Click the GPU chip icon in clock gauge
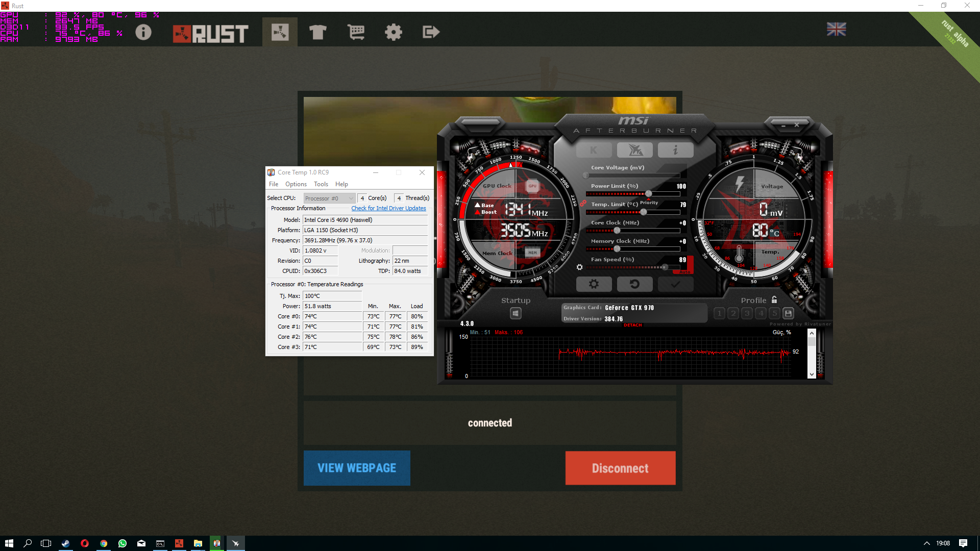980x551 pixels. point(532,186)
